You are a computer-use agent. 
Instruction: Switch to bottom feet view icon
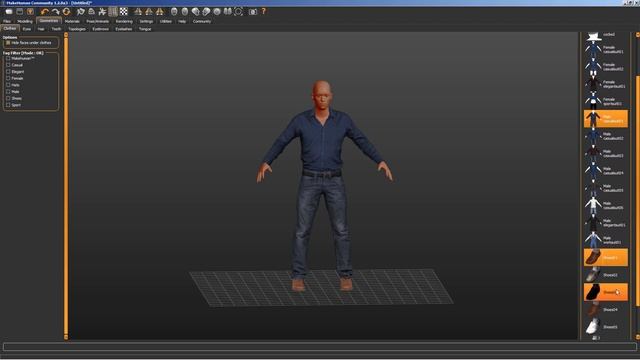[x=227, y=12]
